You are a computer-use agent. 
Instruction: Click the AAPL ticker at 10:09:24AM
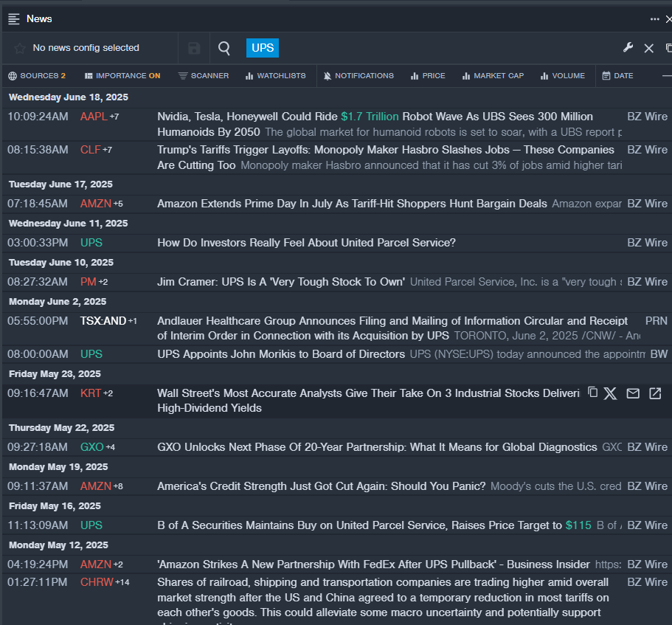94,117
